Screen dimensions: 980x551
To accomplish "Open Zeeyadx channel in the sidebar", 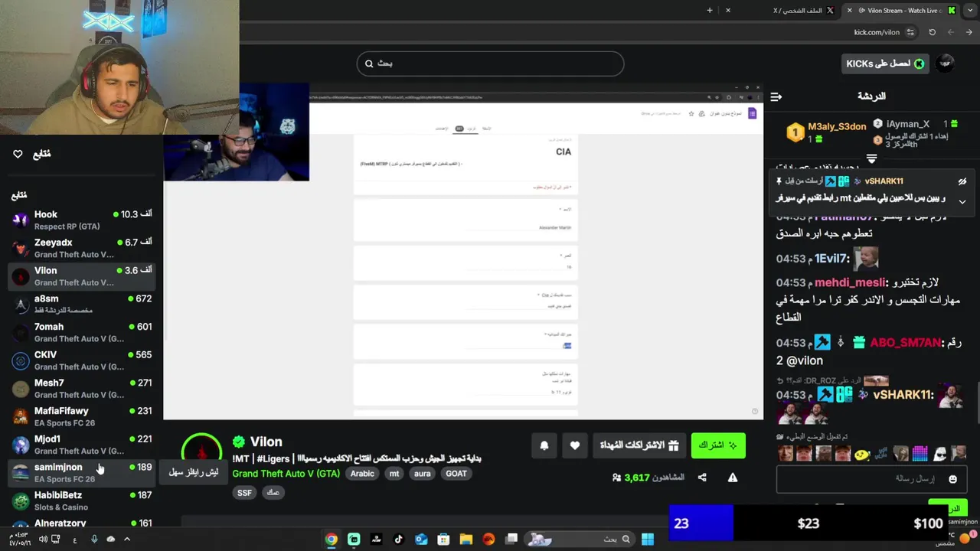I will click(81, 248).
